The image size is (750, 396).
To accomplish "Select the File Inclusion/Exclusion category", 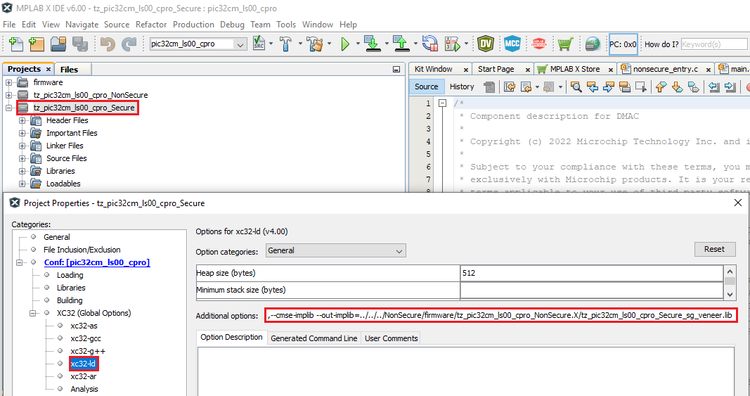I will click(x=82, y=250).
